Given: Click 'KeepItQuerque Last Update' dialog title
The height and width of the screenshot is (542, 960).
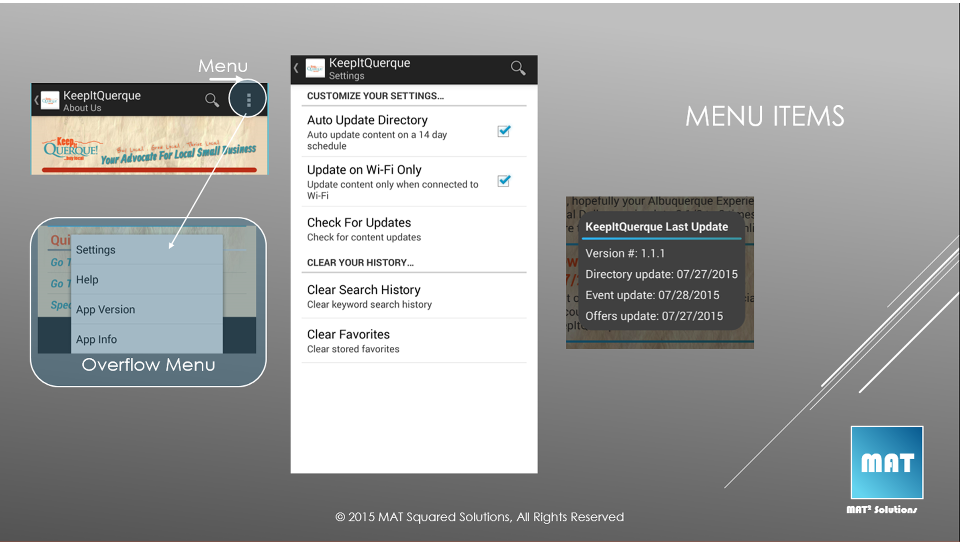Looking at the screenshot, I should click(x=656, y=227).
